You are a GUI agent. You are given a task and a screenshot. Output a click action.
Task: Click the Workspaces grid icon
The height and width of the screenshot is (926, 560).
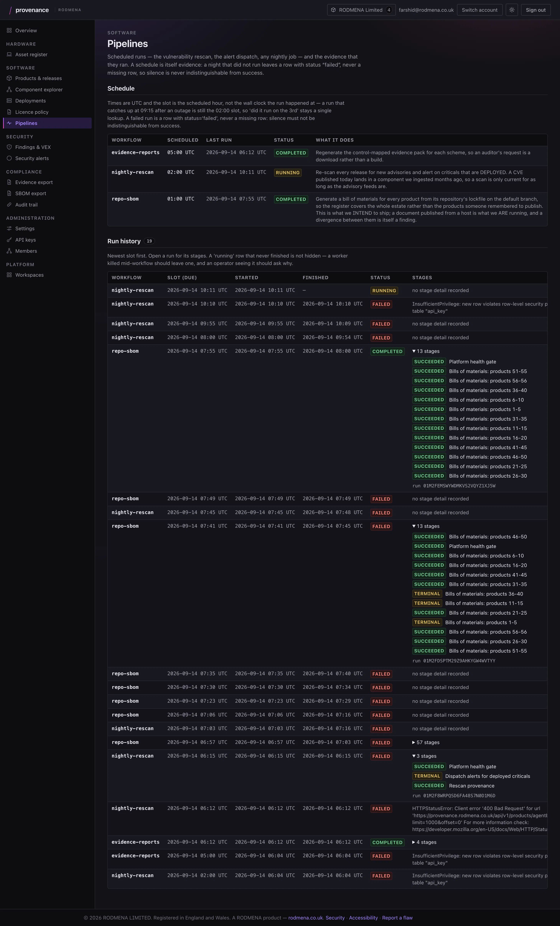[x=9, y=275]
